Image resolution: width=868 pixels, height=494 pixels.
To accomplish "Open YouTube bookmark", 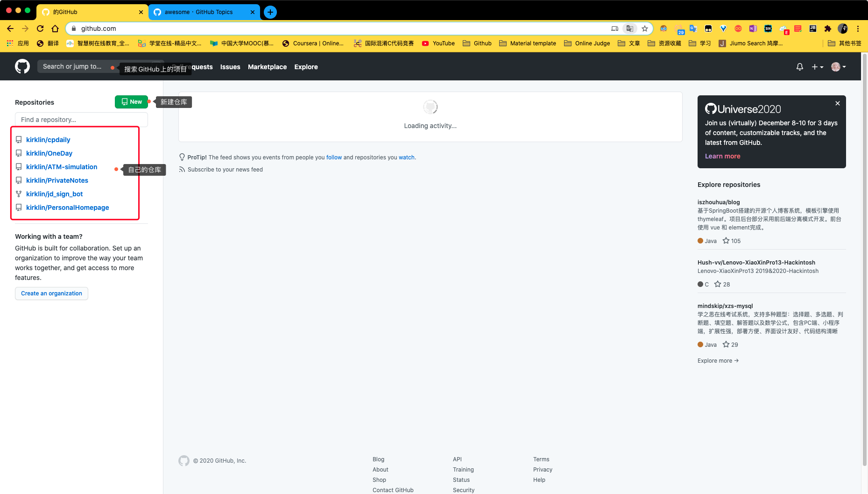I will coord(438,43).
